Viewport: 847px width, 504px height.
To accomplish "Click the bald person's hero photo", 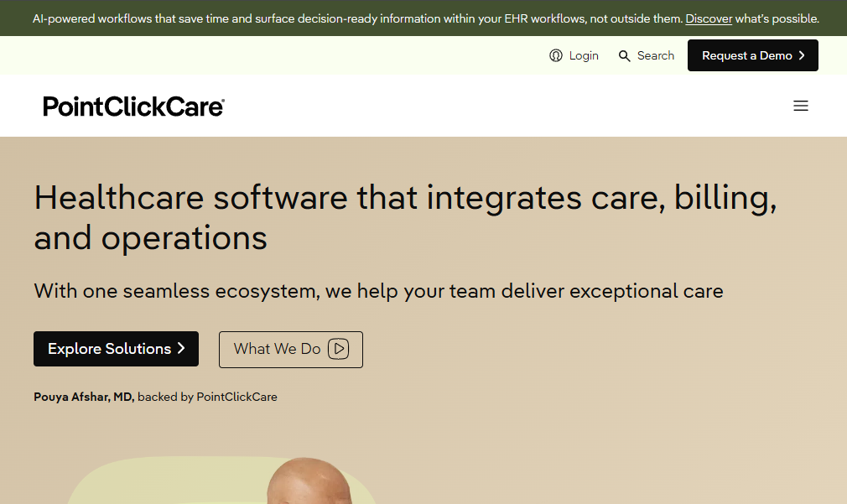I will (309, 481).
